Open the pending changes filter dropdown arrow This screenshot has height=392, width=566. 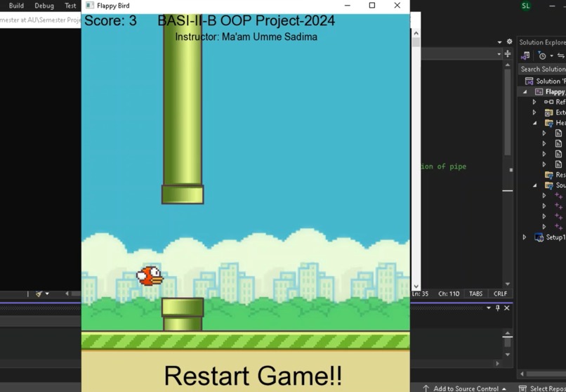click(551, 56)
